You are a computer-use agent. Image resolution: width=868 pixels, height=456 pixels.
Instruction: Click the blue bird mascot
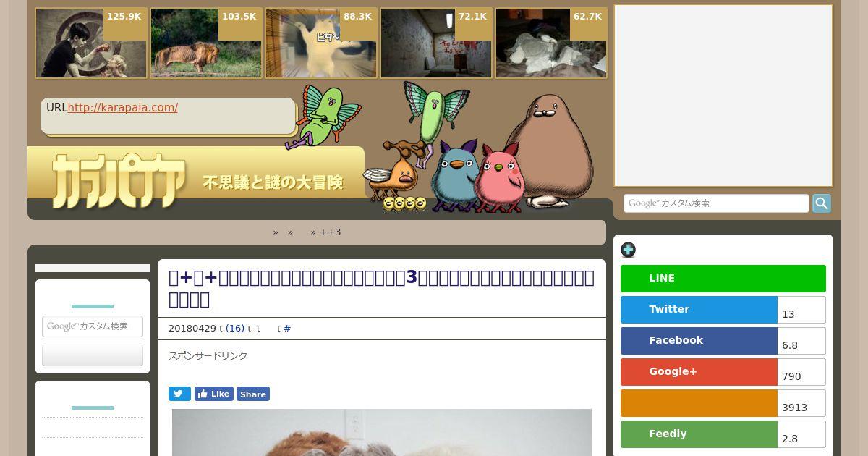point(454,175)
